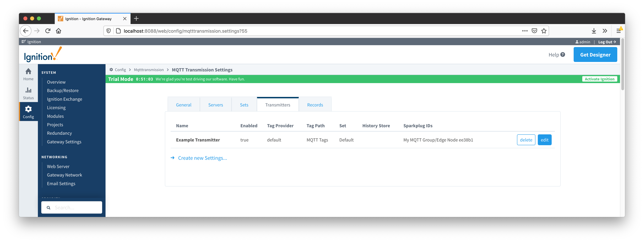Viewport: 644px width, 242px height.
Task: Open Email Settings page
Action: pos(61,183)
